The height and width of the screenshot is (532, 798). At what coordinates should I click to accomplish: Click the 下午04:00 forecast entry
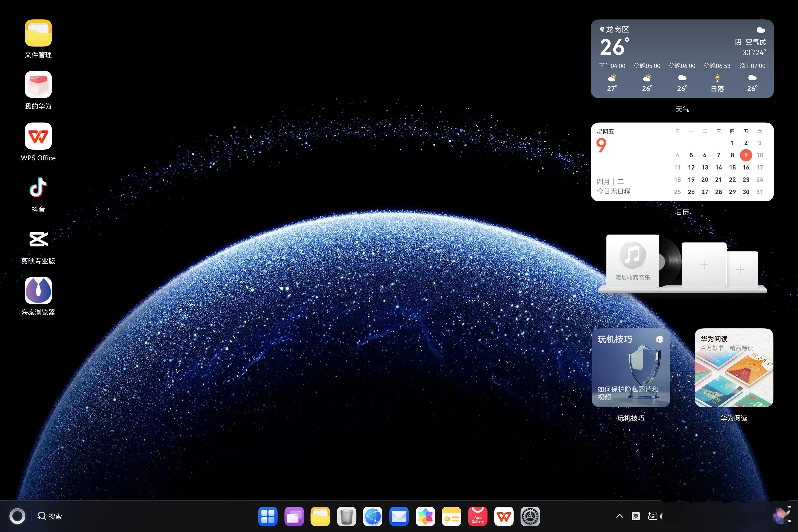click(612, 78)
